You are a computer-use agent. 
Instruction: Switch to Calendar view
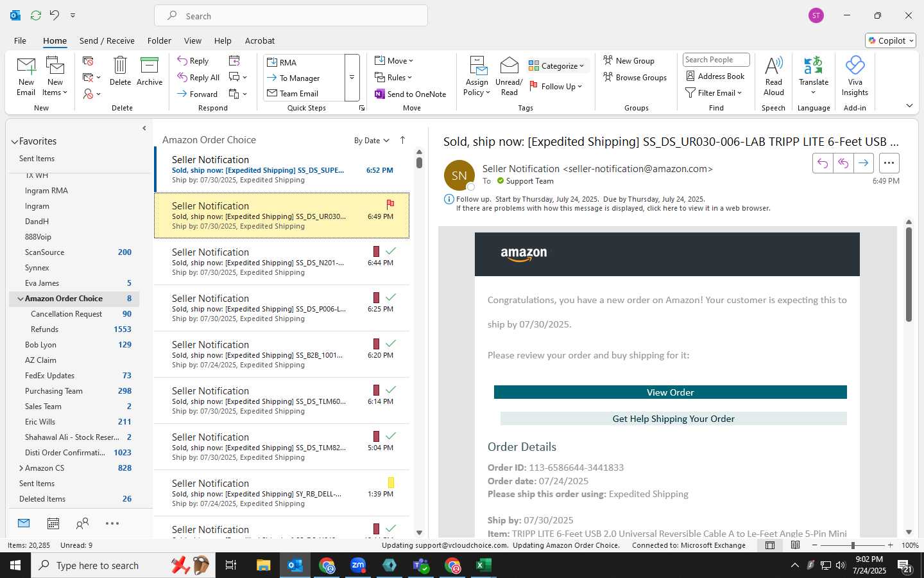pyautogui.click(x=53, y=523)
